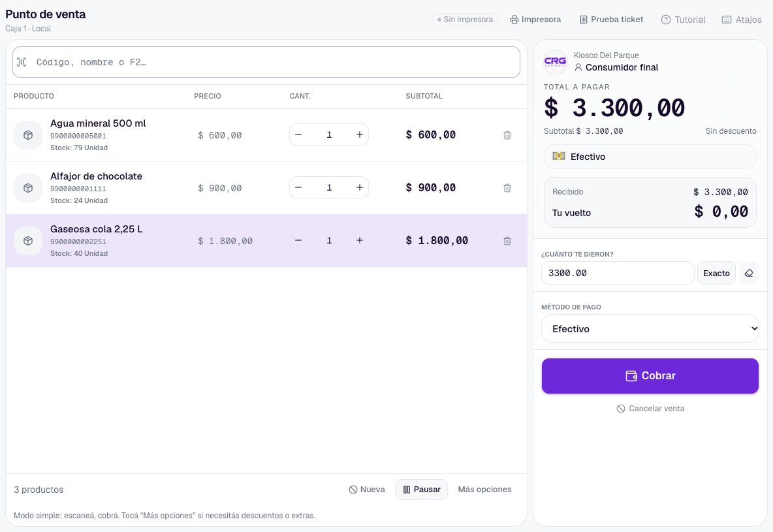773x532 pixels.
Task: Decrease Alfajor de chocolate quantity
Action: pyautogui.click(x=298, y=187)
